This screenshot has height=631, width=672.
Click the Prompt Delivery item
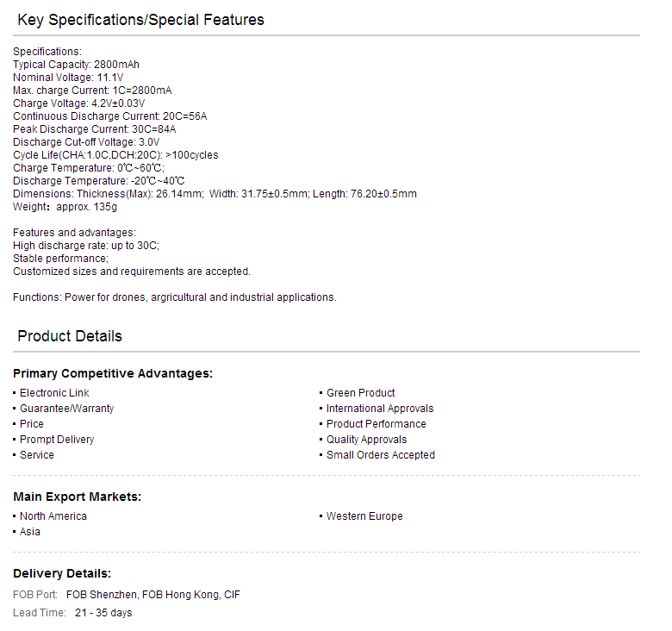[57, 440]
